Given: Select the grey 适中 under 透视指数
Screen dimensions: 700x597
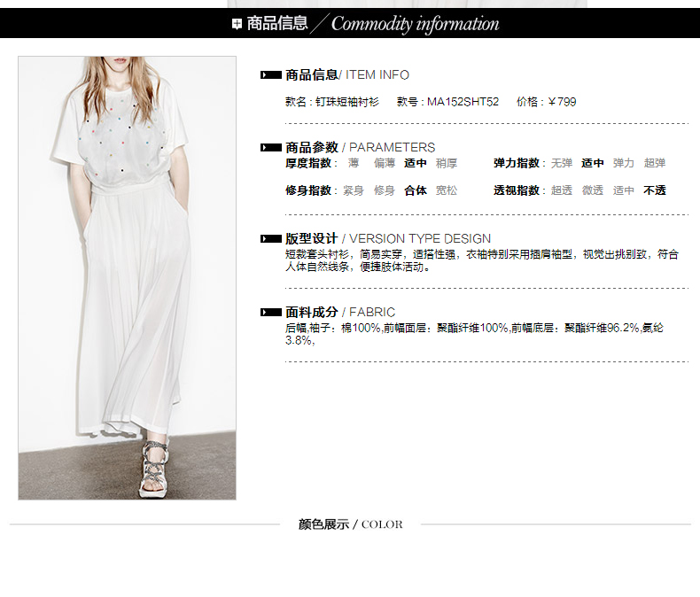Looking at the screenshot, I should (x=624, y=190).
